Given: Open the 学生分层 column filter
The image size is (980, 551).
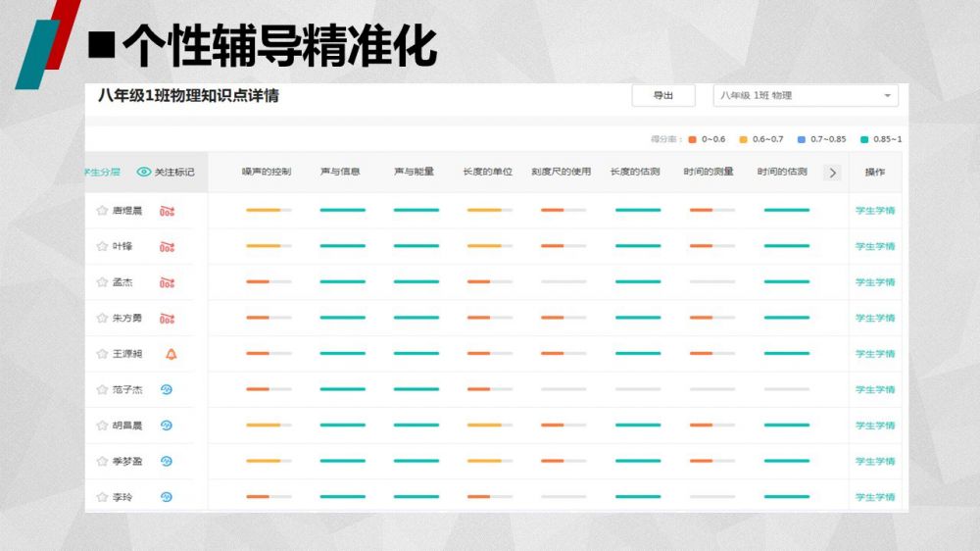Looking at the screenshot, I should (x=103, y=172).
